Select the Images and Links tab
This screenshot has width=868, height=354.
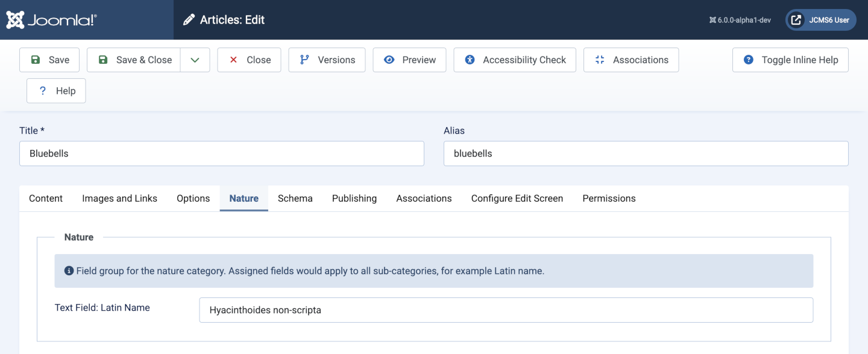tap(119, 198)
